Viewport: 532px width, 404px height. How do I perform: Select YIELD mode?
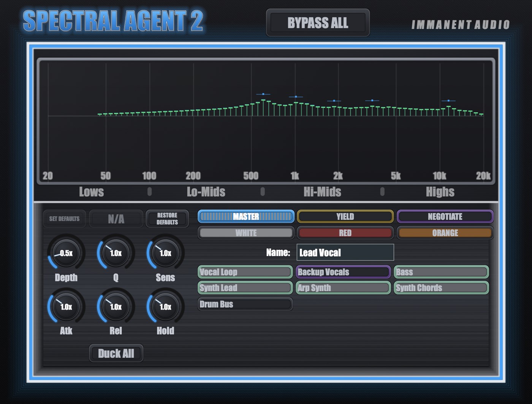point(345,216)
